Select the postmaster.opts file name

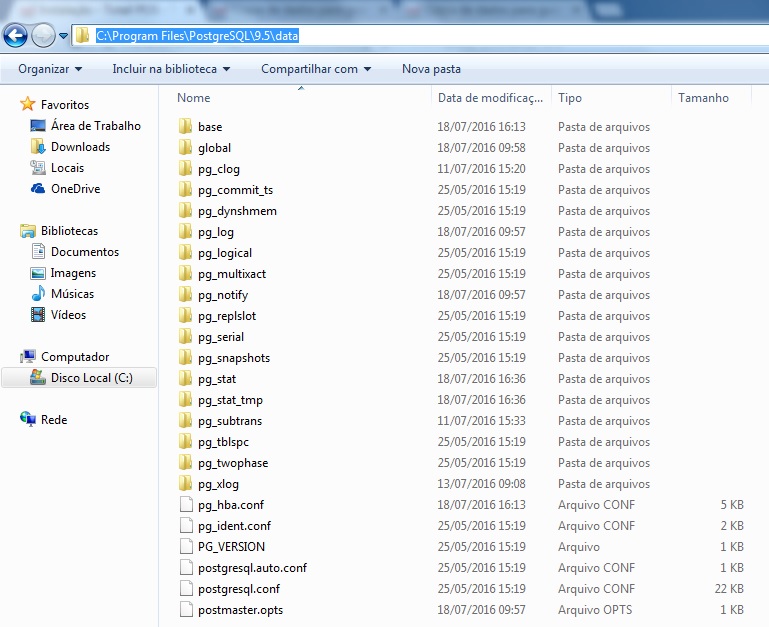pos(240,610)
